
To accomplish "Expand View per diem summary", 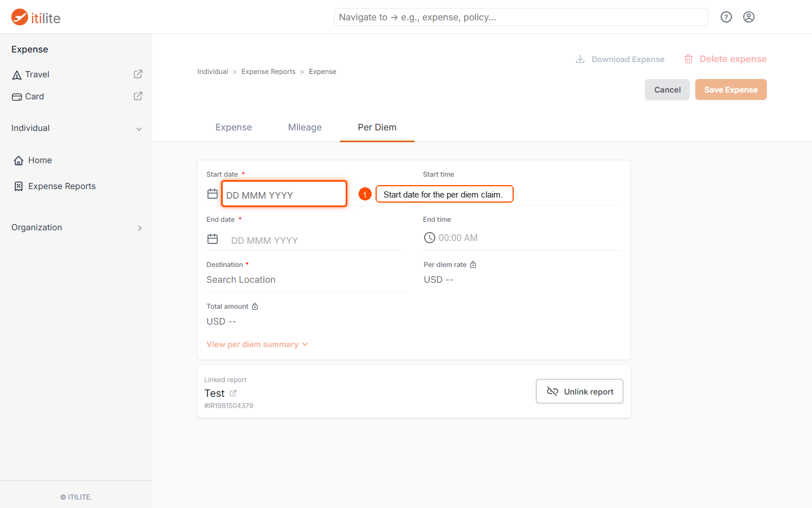I will pyautogui.click(x=257, y=344).
